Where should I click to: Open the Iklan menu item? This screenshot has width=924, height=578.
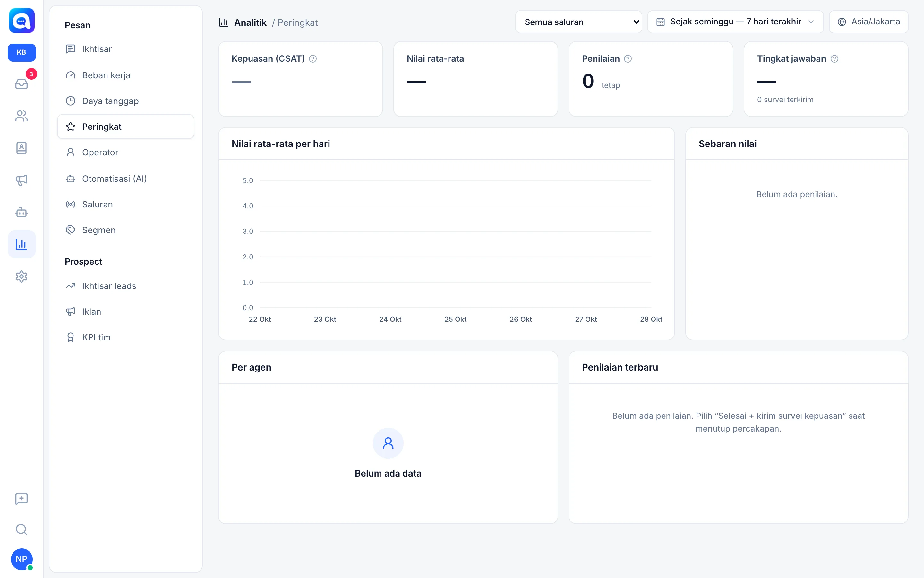(x=126, y=311)
